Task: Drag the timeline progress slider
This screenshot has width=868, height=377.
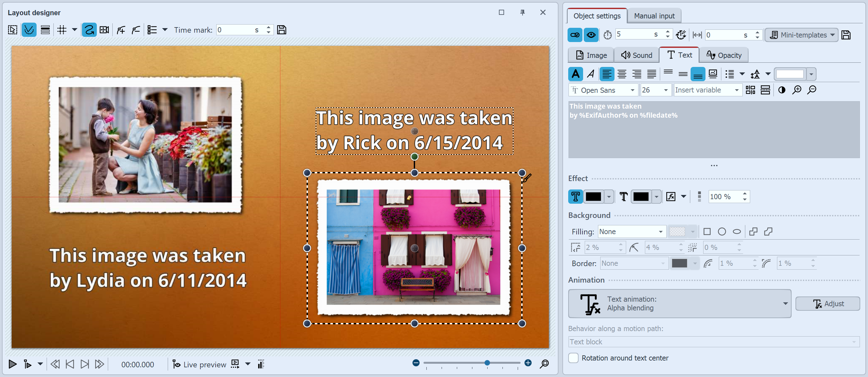Action: pyautogui.click(x=487, y=364)
